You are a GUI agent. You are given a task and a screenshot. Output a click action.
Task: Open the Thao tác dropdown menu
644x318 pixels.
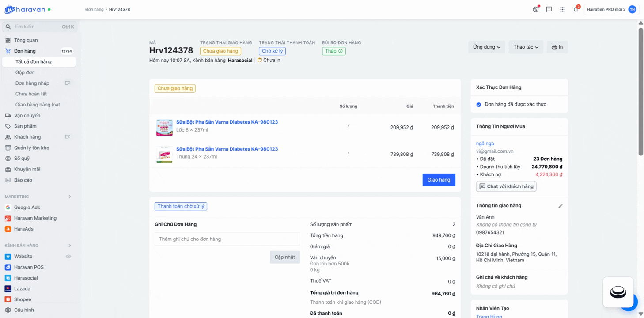click(526, 47)
